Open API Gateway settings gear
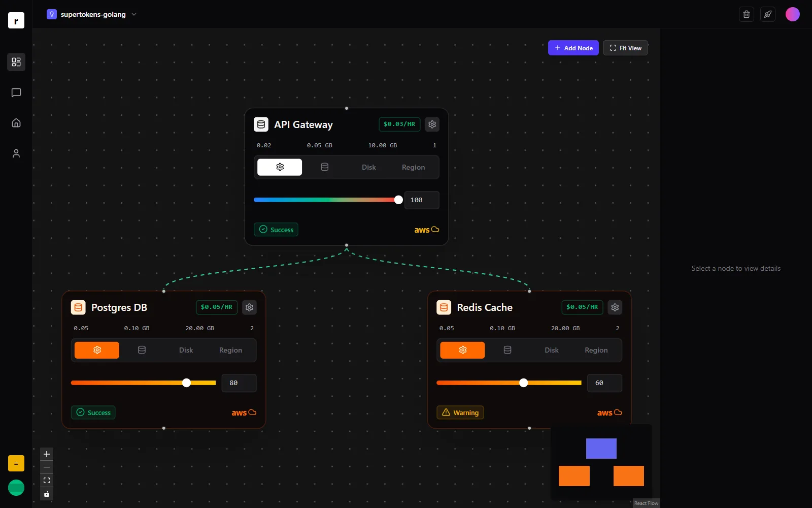 [x=432, y=124]
